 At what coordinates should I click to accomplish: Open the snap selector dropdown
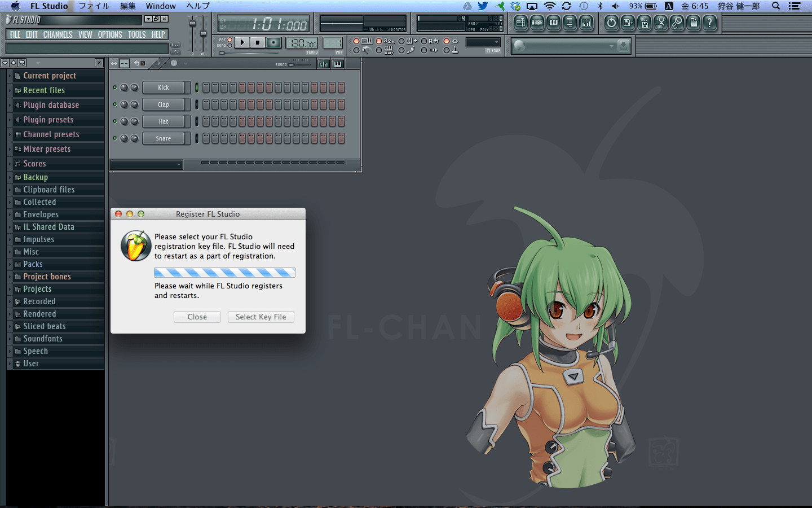pyautogui.click(x=483, y=42)
